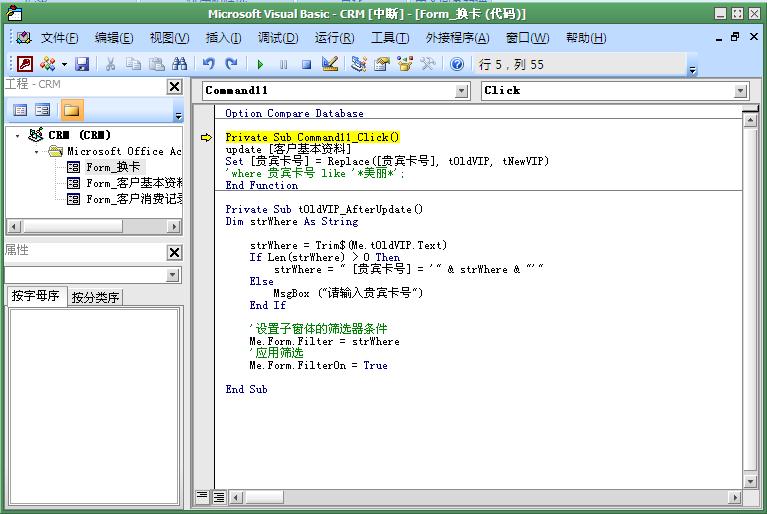
Task: Restore the inner code window button
Action: tap(735, 37)
